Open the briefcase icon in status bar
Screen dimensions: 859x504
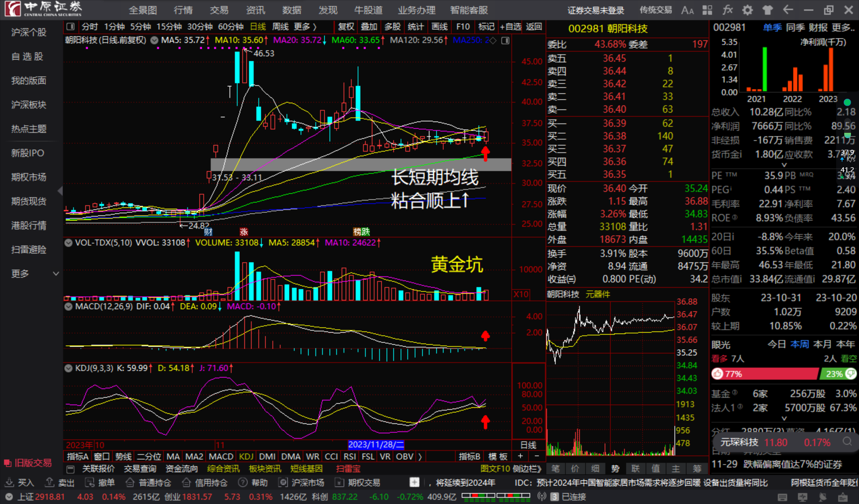pyautogui.click(x=843, y=497)
